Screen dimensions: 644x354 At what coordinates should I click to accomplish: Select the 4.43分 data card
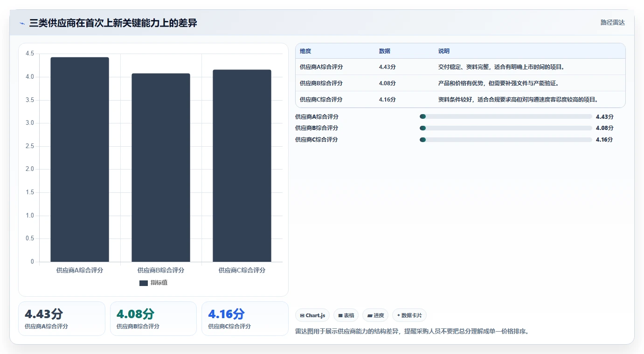62,319
